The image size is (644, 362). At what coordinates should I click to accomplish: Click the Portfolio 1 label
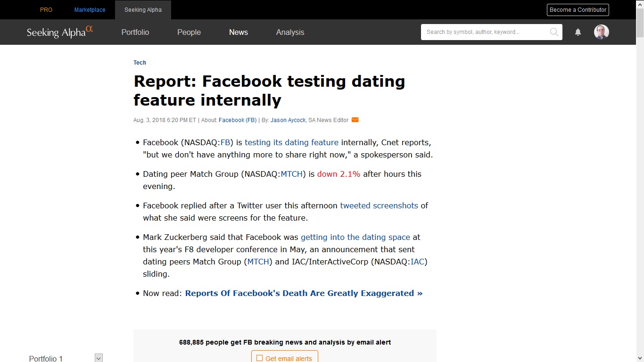tap(46, 359)
